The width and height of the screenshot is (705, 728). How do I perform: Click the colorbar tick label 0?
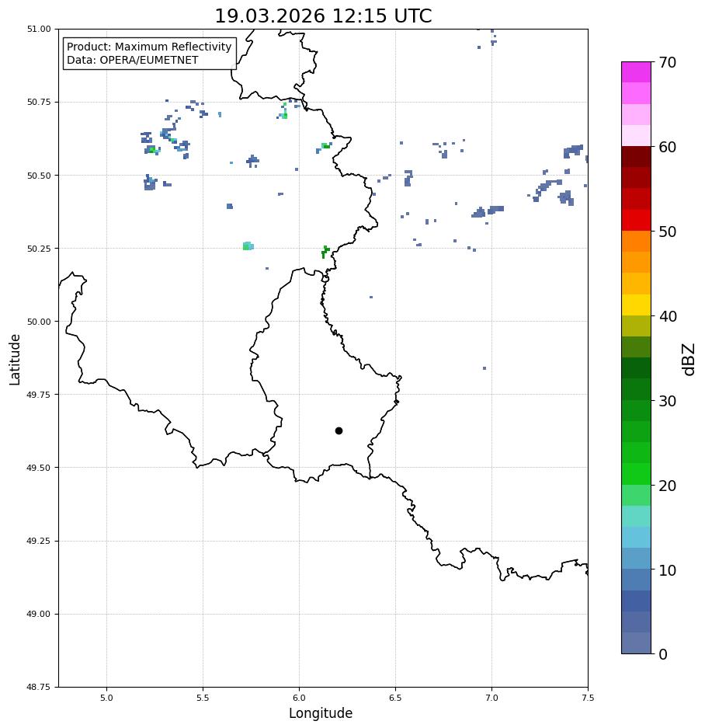663,654
